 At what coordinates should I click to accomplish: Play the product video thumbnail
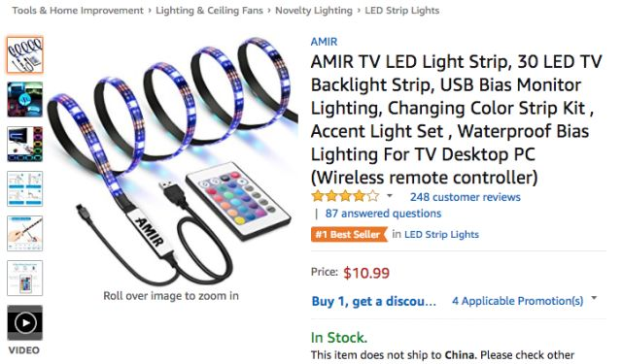[24, 322]
